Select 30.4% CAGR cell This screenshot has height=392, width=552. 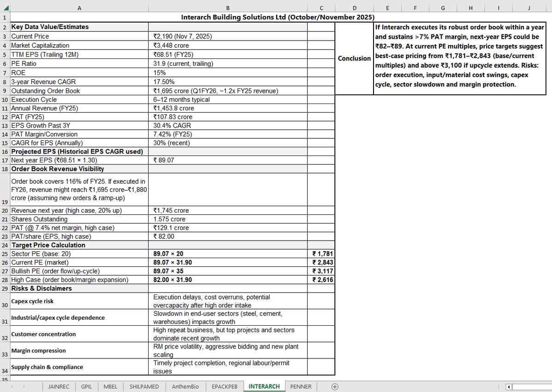(x=228, y=126)
